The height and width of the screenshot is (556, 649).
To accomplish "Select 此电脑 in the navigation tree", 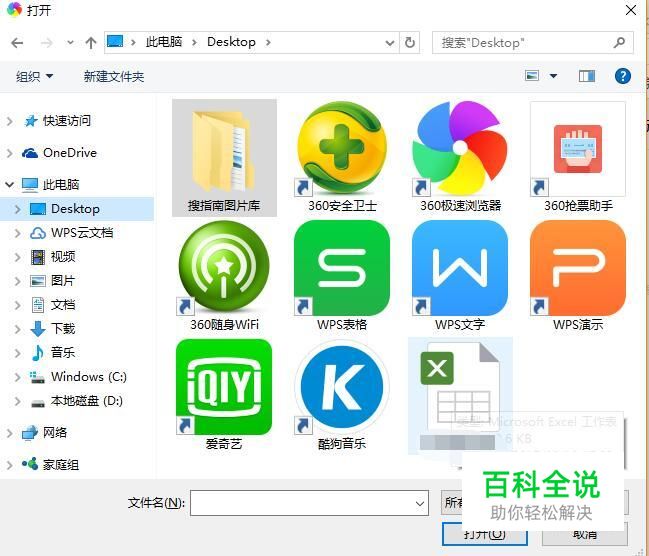I will (x=61, y=184).
